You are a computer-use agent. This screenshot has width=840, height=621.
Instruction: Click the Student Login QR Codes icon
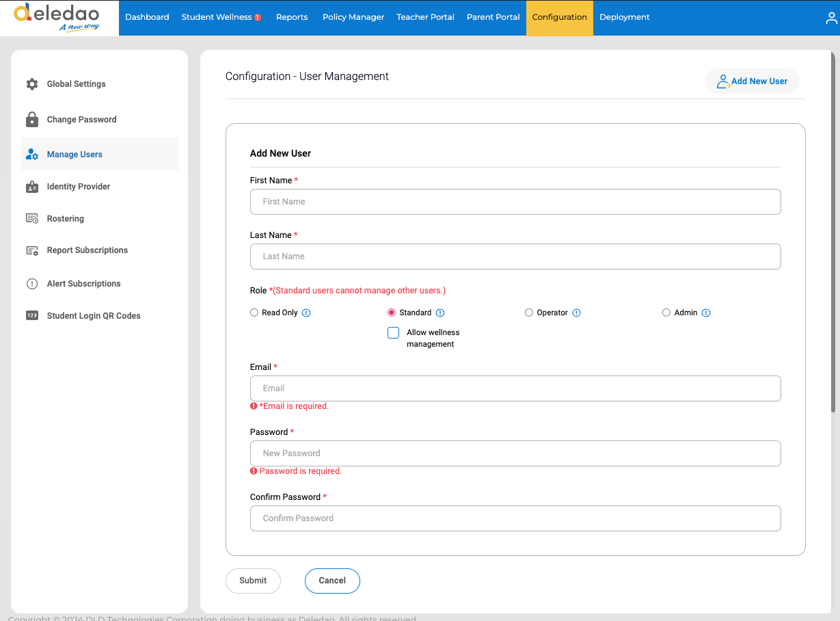[32, 316]
